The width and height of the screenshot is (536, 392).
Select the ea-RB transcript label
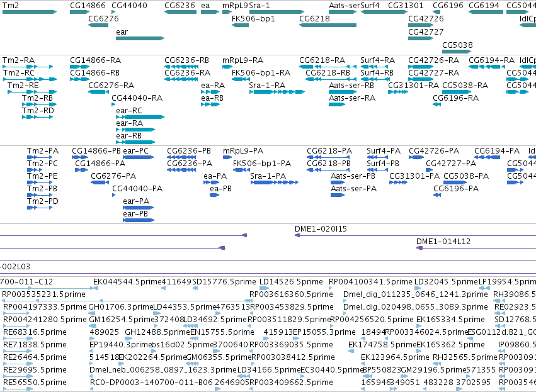point(212,98)
